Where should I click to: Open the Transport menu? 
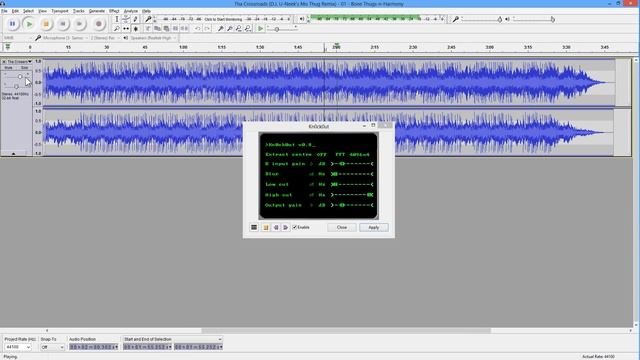(60, 11)
